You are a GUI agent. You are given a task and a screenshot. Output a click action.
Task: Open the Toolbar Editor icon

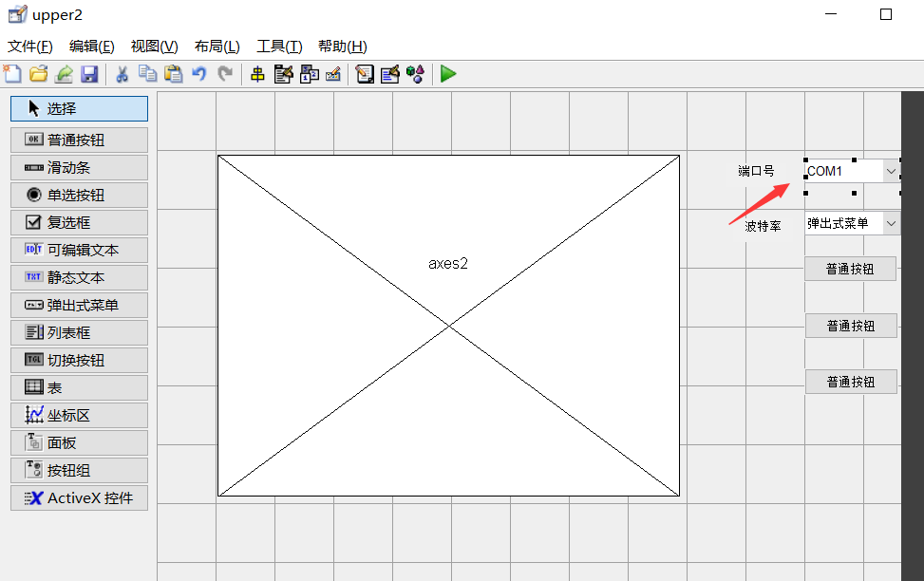coord(333,74)
